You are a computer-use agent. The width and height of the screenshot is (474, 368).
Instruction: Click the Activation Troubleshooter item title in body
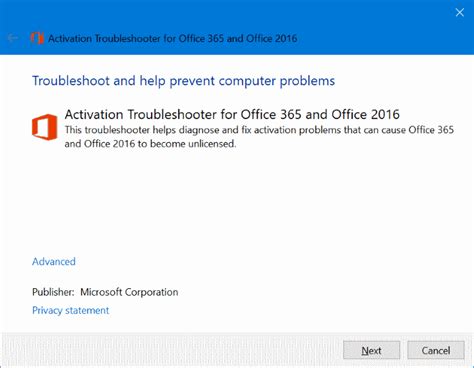(x=232, y=114)
